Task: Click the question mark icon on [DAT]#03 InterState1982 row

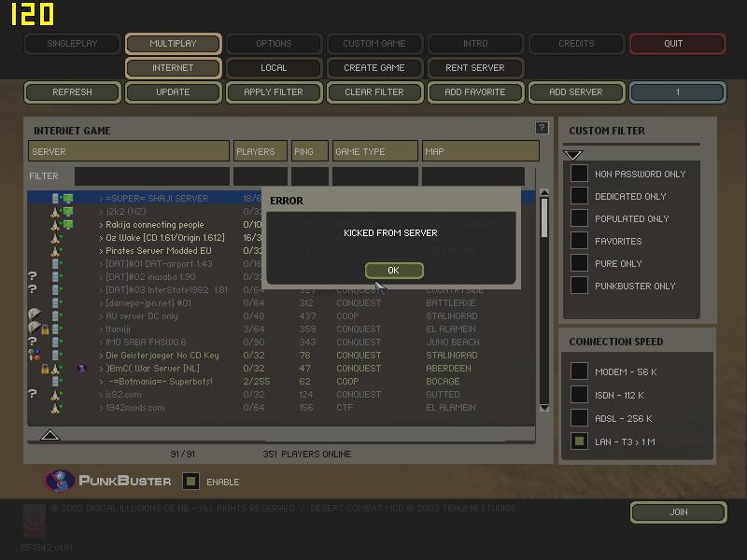Action: click(32, 289)
